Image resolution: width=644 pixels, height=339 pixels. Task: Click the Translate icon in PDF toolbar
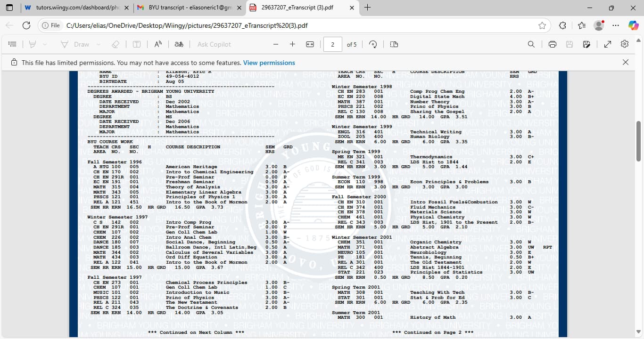point(179,44)
